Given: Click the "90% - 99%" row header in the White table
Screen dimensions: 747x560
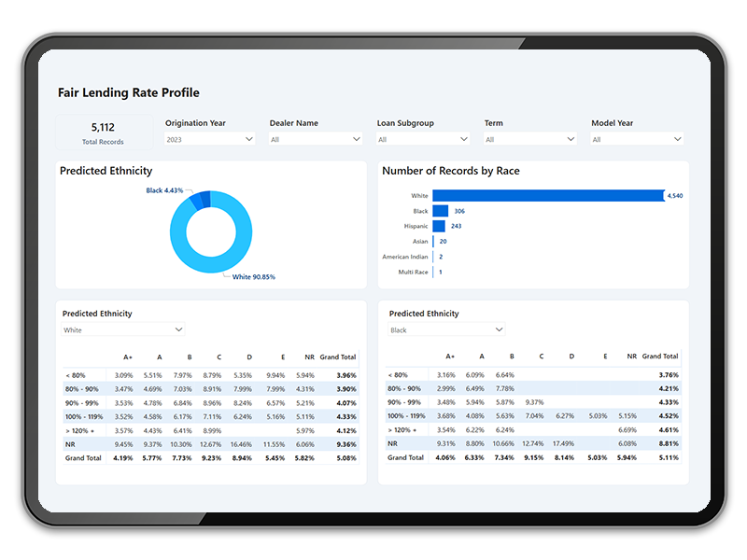Looking at the screenshot, I should point(82,403).
